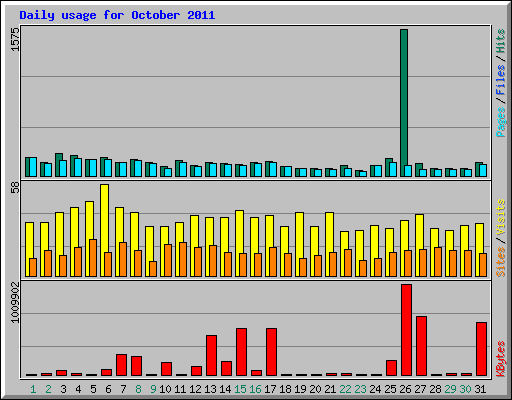Click the 1575 y-axis maximum value
Image resolution: width=512 pixels, height=400 pixels.
15,39
